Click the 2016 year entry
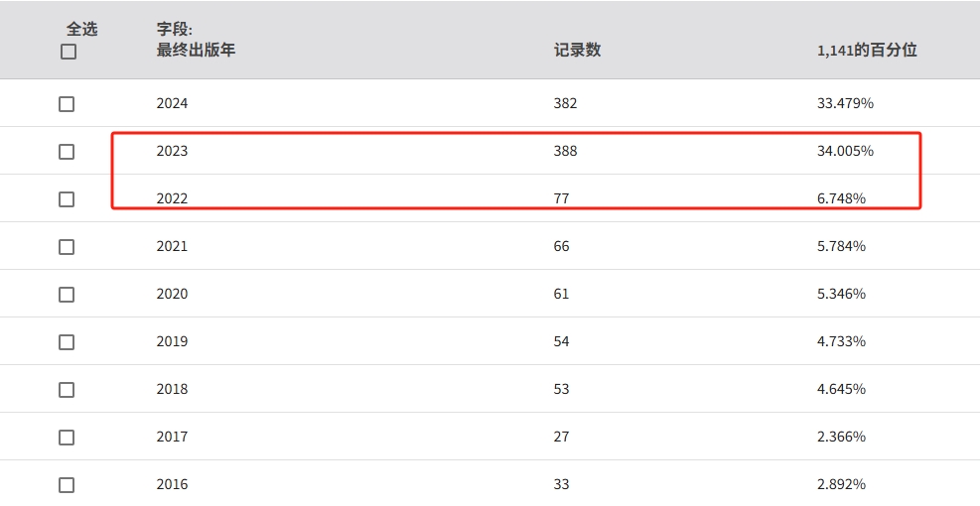The height and width of the screenshot is (506, 980). [x=172, y=484]
